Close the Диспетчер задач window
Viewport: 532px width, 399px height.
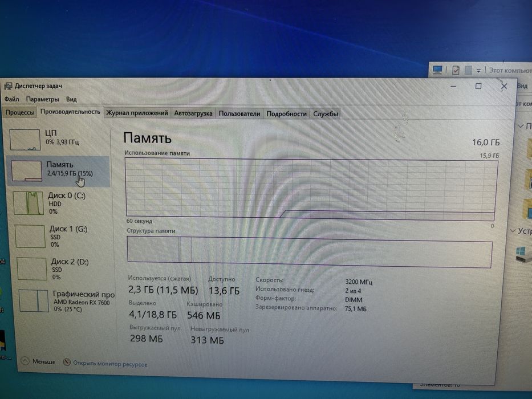[504, 87]
